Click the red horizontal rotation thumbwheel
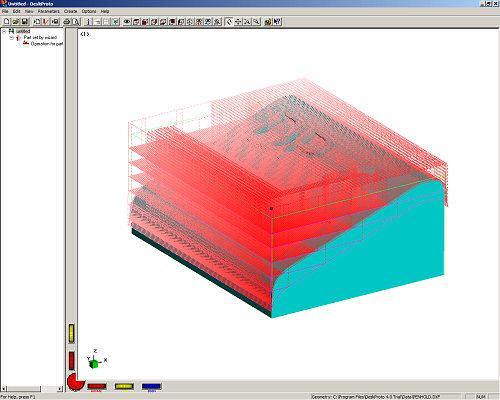 click(x=97, y=386)
